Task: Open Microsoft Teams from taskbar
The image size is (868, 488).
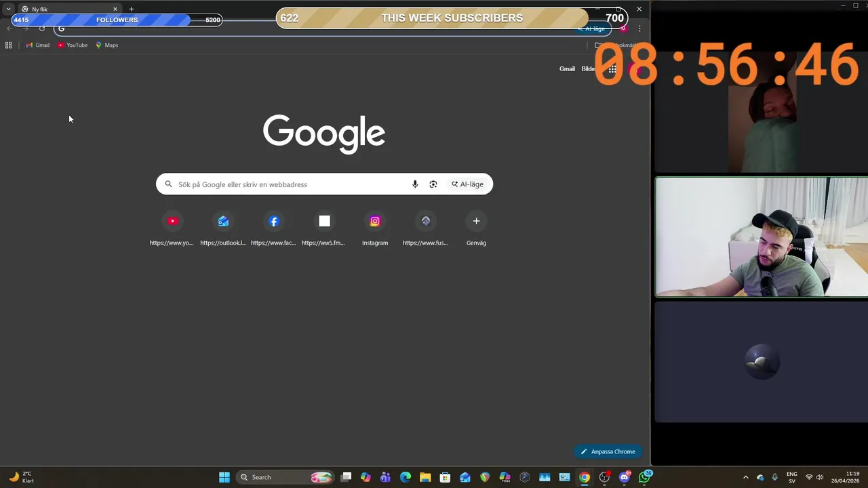Action: coord(385,477)
